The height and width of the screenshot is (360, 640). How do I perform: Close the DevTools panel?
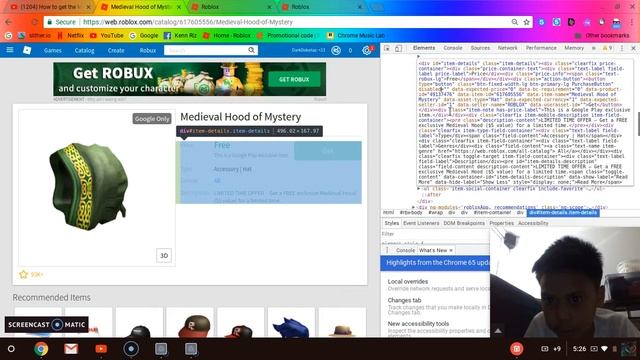click(x=633, y=48)
